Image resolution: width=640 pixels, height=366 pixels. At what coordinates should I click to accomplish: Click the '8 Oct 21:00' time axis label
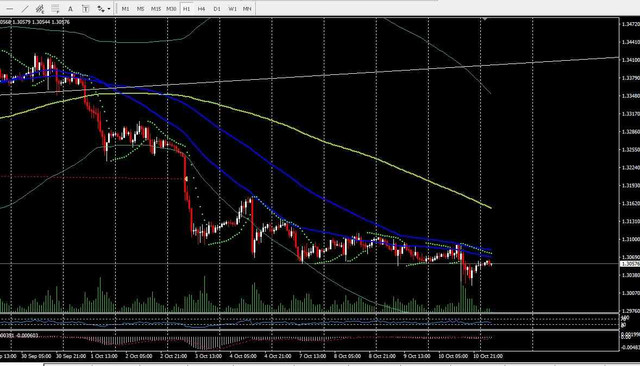pyautogui.click(x=382, y=356)
